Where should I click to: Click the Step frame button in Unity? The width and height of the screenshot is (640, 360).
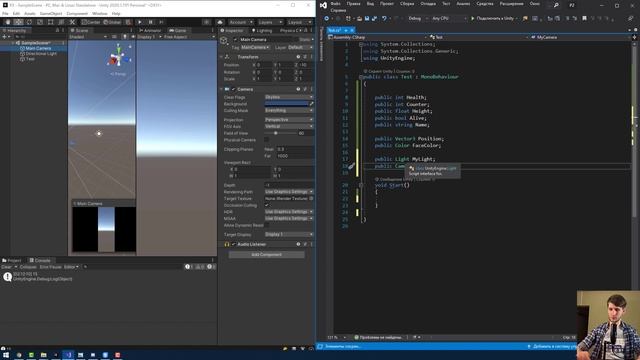[161, 22]
